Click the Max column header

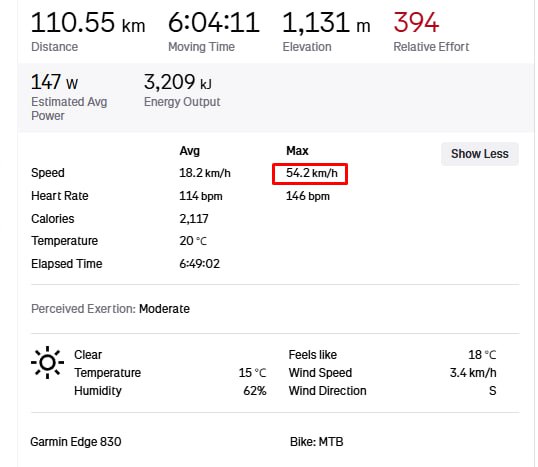pyautogui.click(x=297, y=151)
